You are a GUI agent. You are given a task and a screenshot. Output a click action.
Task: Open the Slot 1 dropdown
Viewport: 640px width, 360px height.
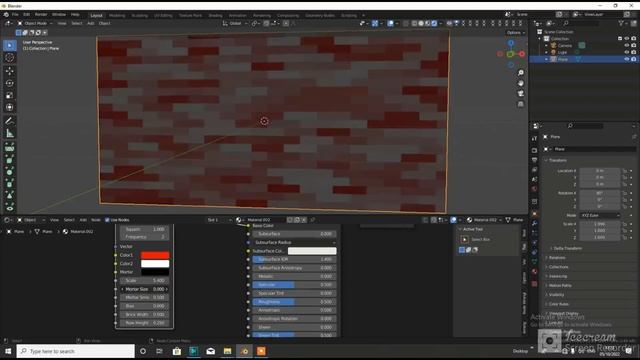(x=219, y=220)
